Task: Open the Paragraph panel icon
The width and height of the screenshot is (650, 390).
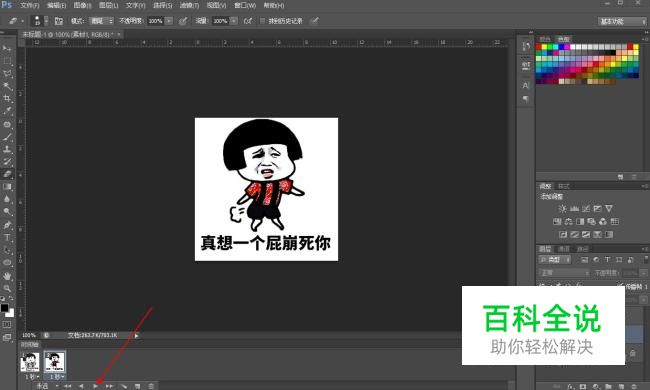Action: coord(526,99)
